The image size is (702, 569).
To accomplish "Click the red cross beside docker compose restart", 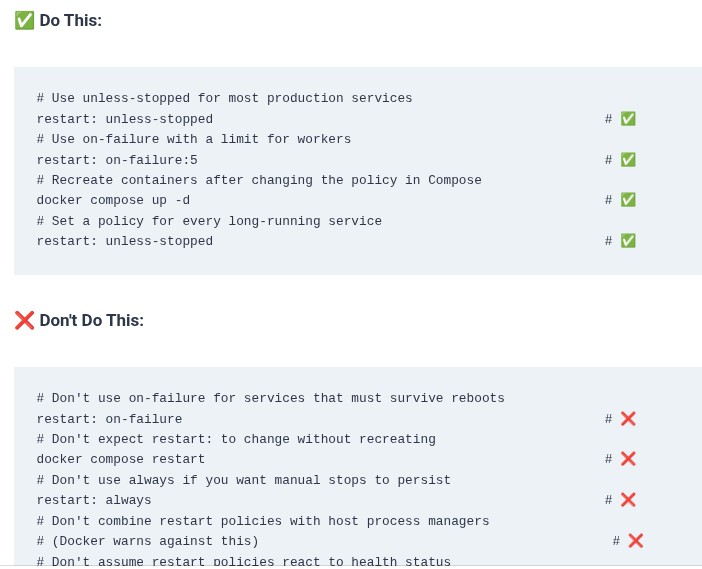I will pos(628,459).
